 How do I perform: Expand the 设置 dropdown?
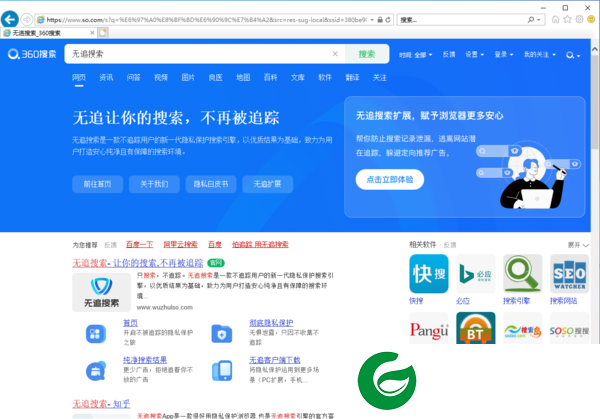[474, 55]
